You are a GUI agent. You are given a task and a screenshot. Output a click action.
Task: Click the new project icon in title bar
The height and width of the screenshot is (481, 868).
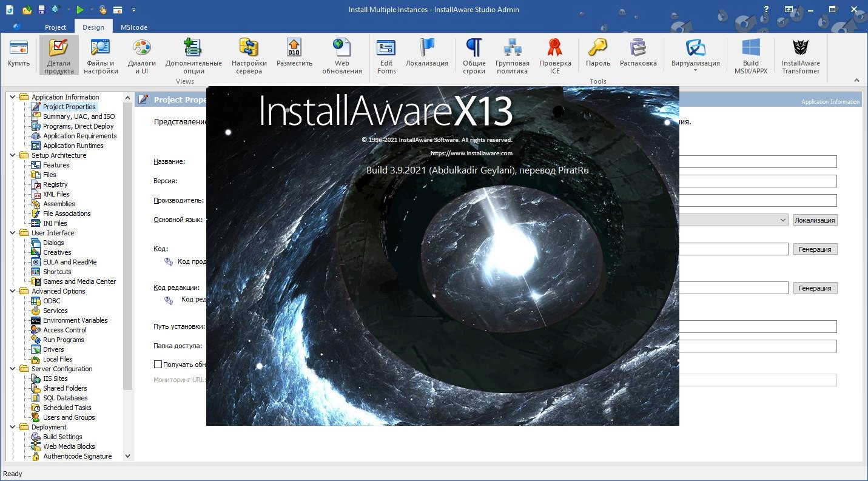coord(9,9)
